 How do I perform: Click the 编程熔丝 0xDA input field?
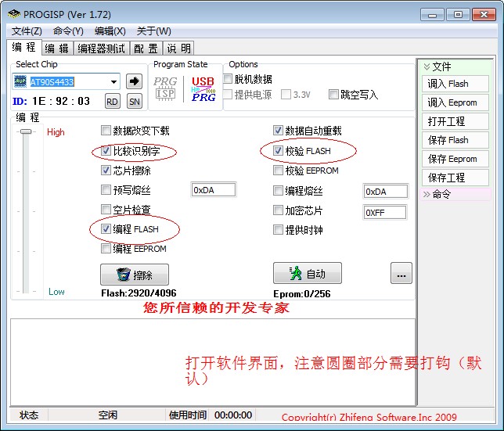coord(385,192)
